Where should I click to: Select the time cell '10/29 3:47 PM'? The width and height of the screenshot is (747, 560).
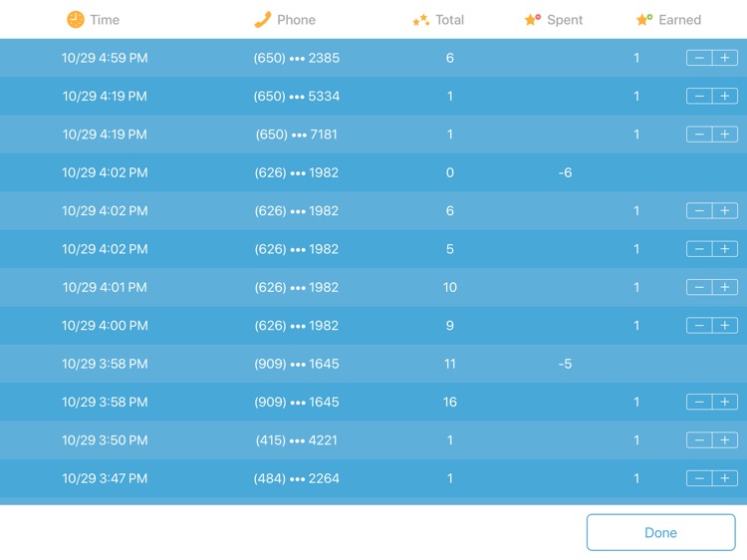(105, 478)
